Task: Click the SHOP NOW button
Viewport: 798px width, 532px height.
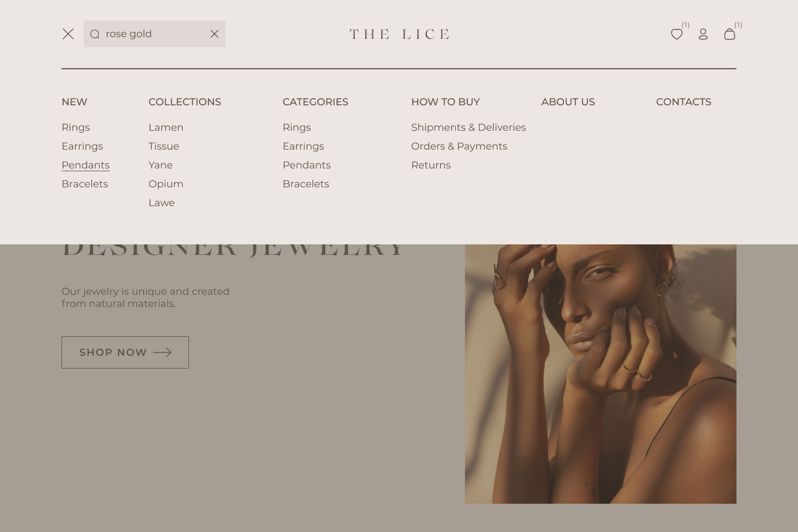Action: [x=125, y=352]
